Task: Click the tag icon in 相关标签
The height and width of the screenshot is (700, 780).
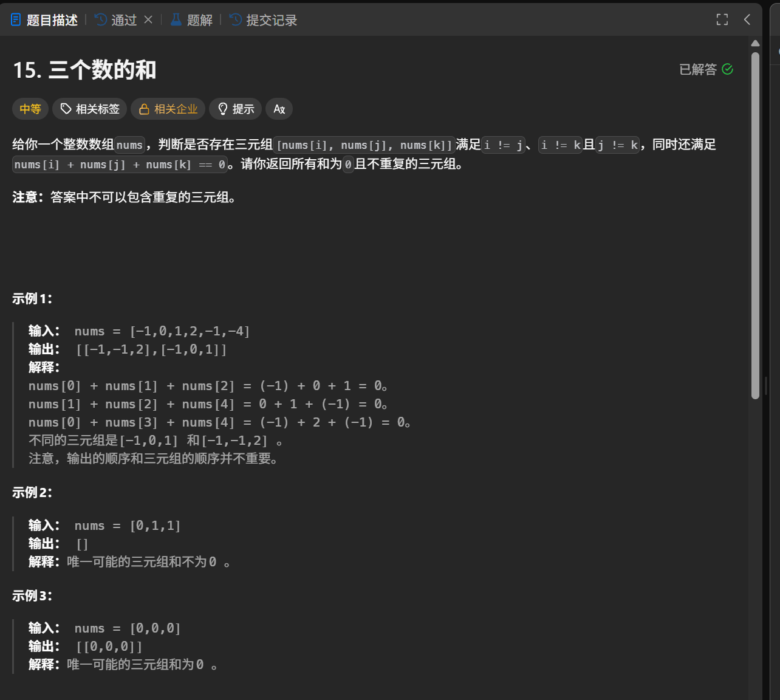Action: click(x=66, y=109)
